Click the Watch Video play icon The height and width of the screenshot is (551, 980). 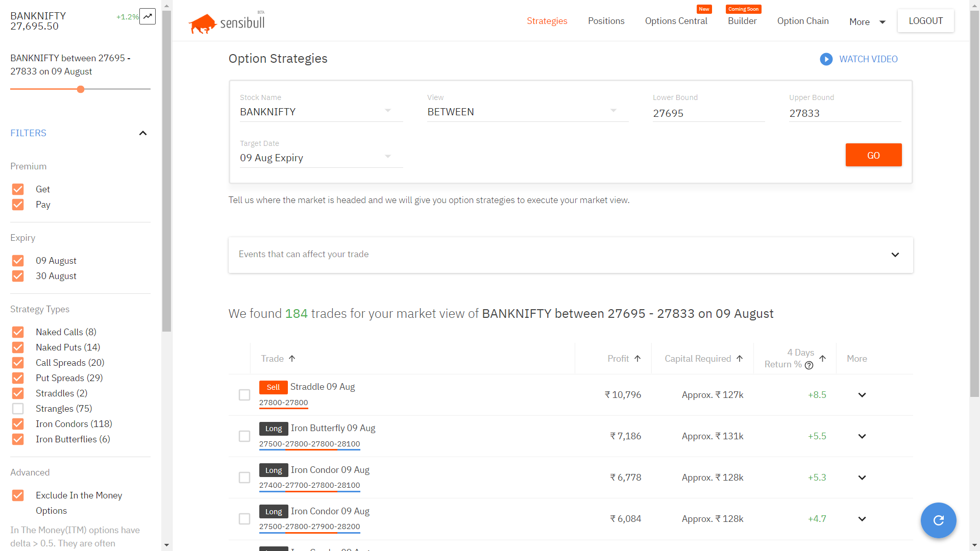click(826, 59)
